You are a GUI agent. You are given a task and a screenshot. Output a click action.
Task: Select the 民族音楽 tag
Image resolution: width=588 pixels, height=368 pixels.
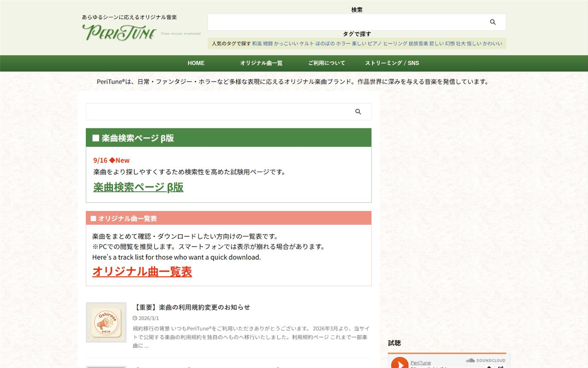coord(419,43)
